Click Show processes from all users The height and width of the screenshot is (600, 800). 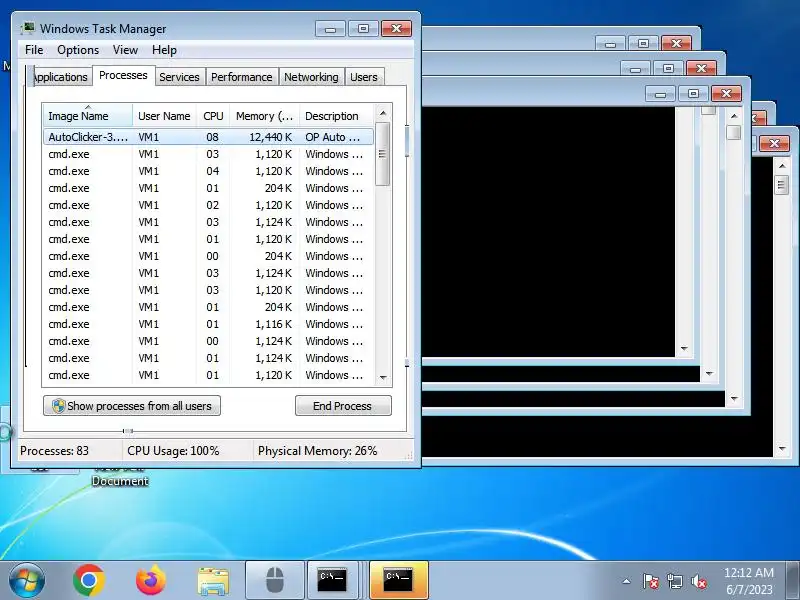coord(132,406)
